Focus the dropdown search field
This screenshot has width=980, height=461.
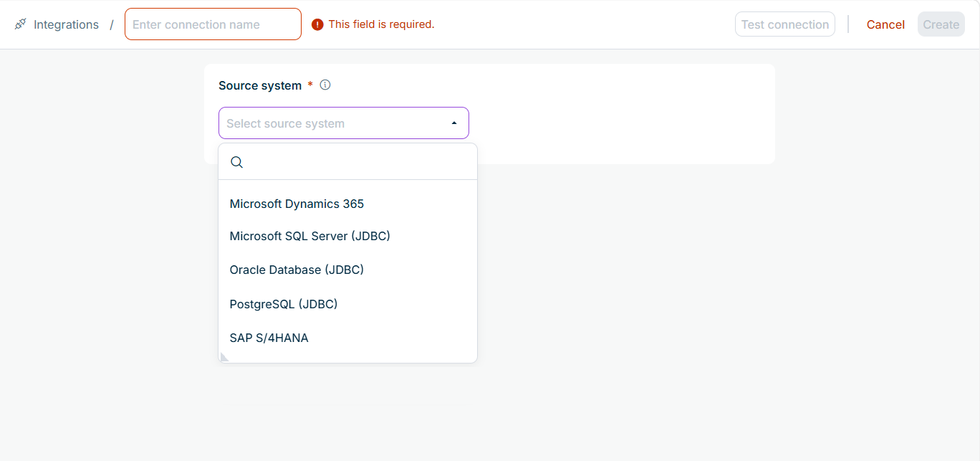click(347, 162)
